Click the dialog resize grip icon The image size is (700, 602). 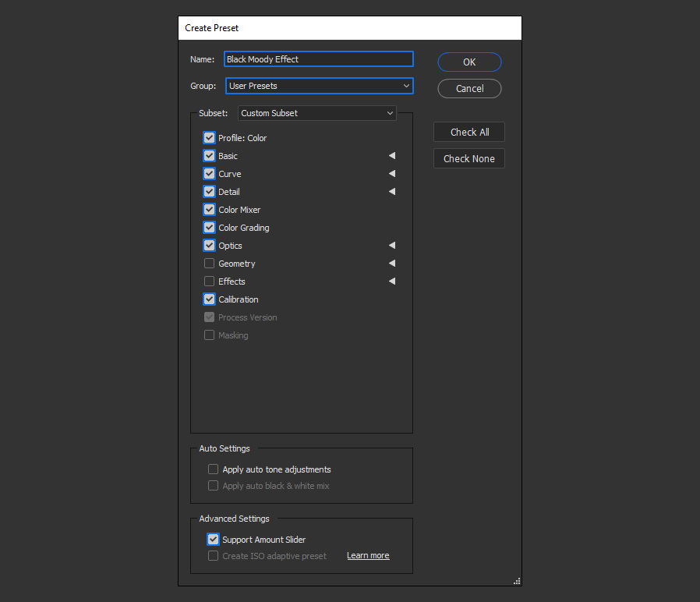coord(517,581)
